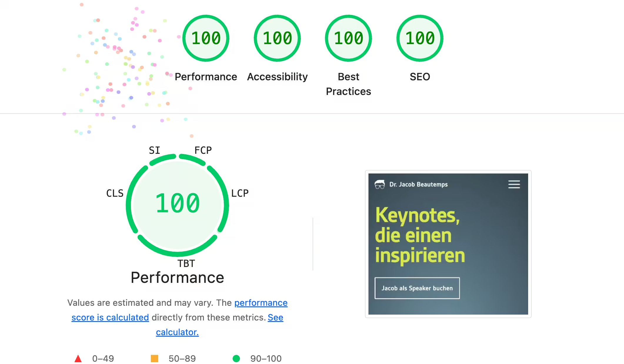Switch to the Performance section header

177,277
